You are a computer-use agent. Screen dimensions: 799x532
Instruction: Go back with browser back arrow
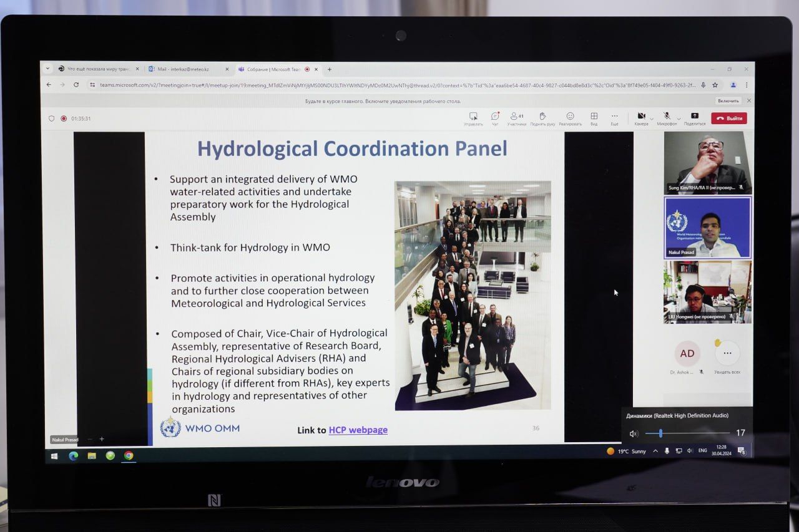tap(49, 85)
